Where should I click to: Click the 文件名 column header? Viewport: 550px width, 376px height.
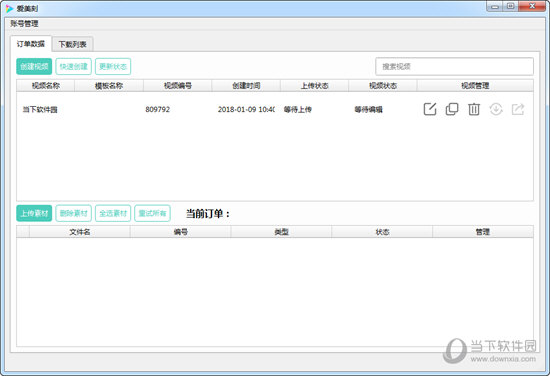80,232
